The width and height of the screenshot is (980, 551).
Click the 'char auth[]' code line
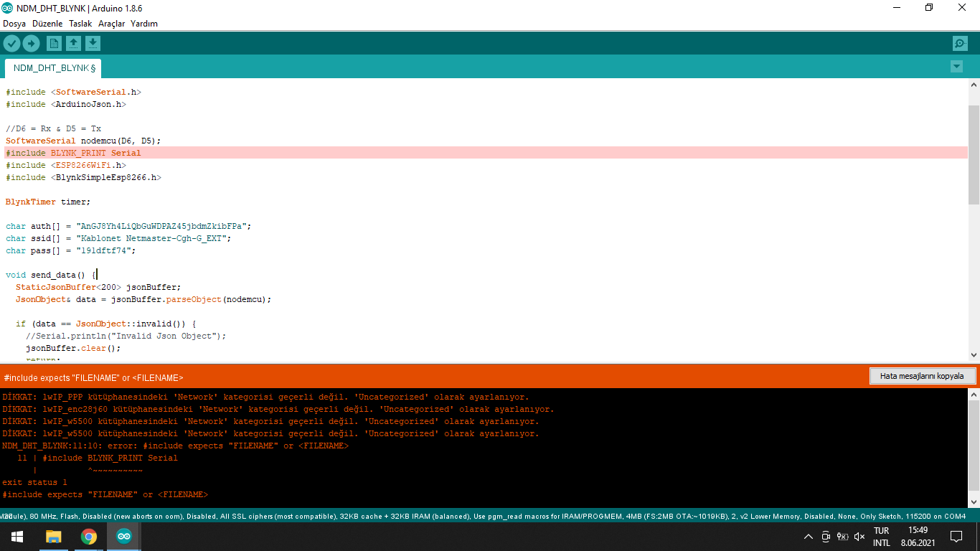pyautogui.click(x=128, y=226)
